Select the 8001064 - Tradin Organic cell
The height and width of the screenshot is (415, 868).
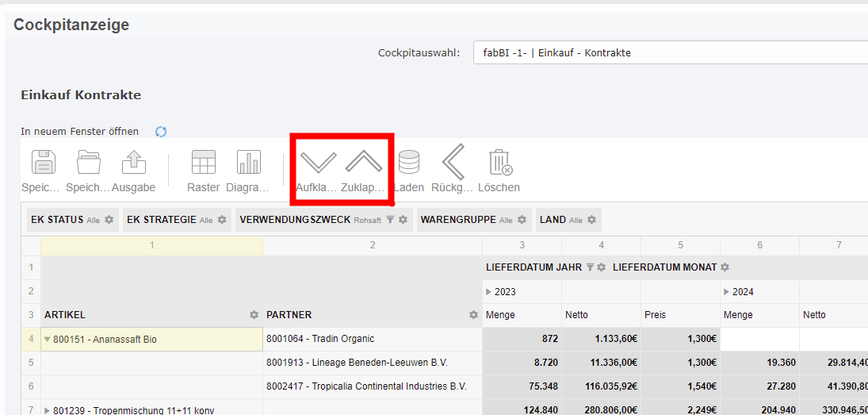(373, 339)
